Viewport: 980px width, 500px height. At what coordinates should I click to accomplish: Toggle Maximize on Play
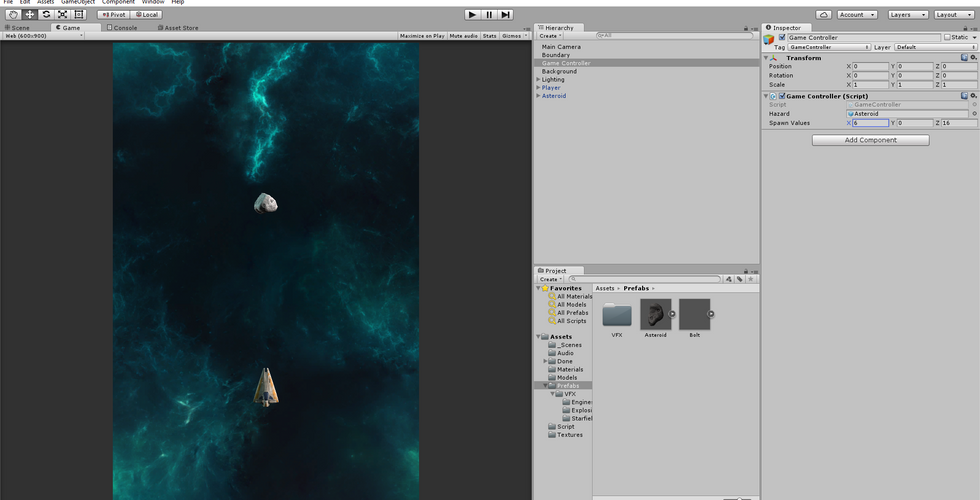point(422,36)
